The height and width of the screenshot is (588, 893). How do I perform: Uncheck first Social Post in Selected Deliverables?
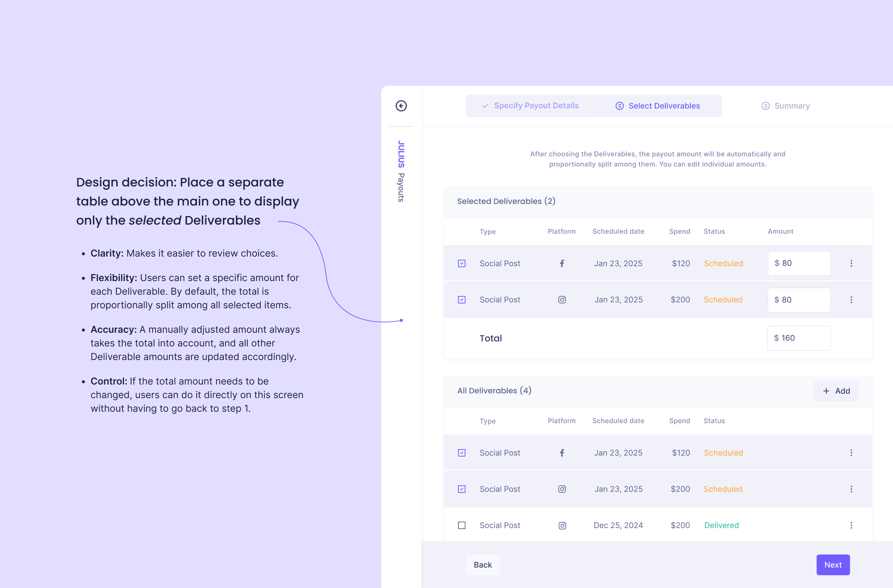461,263
